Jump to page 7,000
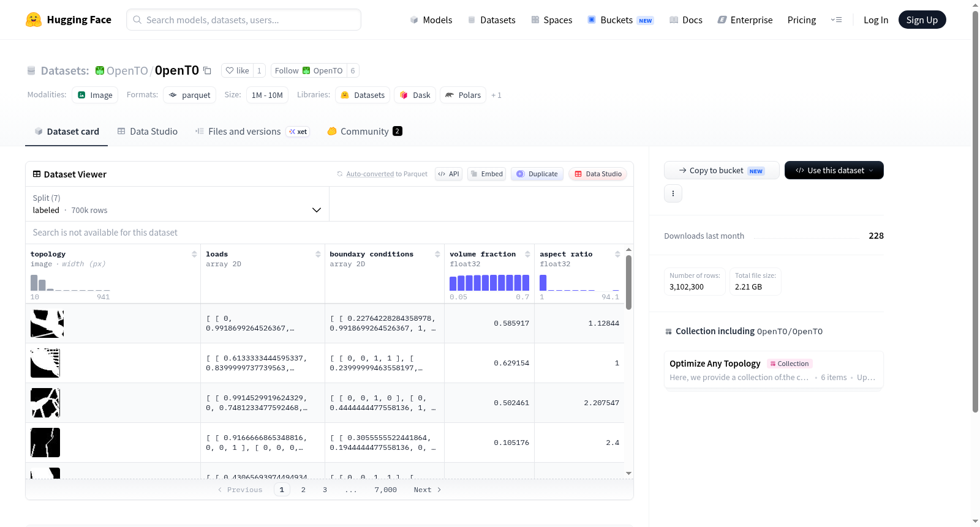Viewport: 980px width, 527px height. click(386, 490)
